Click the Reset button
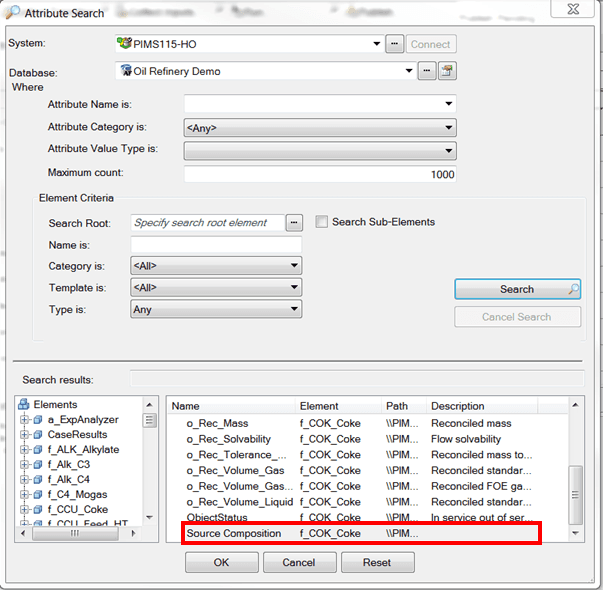The image size is (603, 590). pyautogui.click(x=378, y=562)
